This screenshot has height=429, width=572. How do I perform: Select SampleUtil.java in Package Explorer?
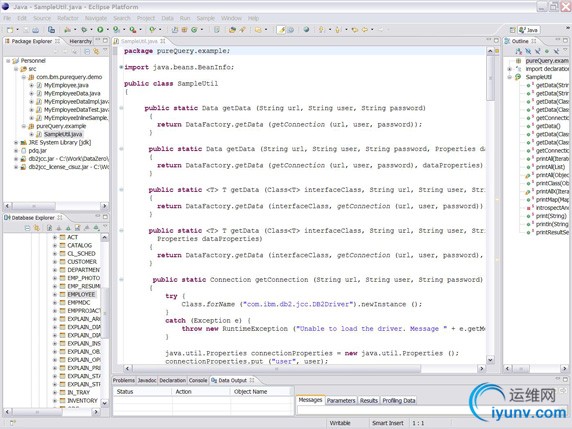coord(63,134)
